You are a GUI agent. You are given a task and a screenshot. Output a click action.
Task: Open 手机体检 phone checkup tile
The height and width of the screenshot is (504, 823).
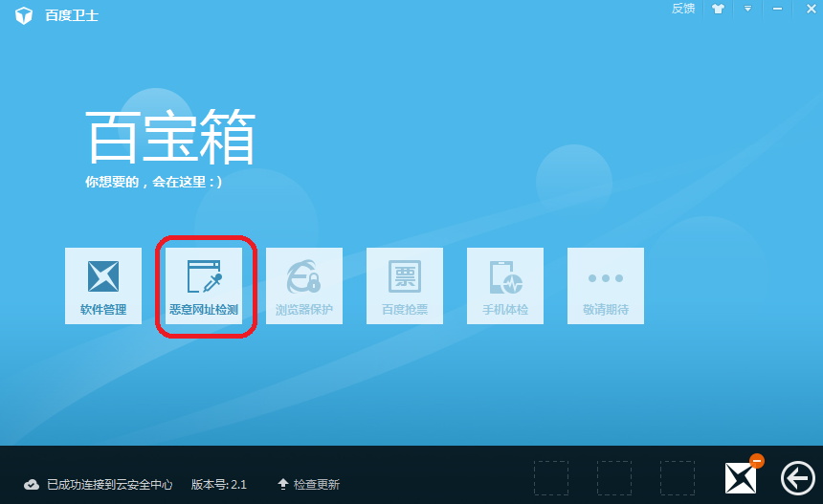(x=505, y=286)
